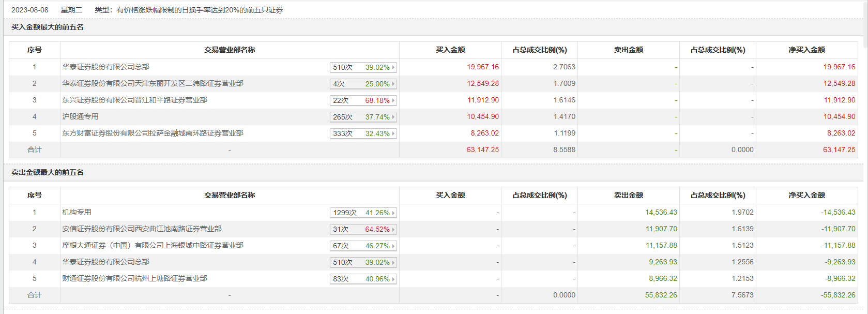The width and height of the screenshot is (868, 314).
Task: Open 安信证券西安曲江池南路证券营业部 link
Action: 142,229
